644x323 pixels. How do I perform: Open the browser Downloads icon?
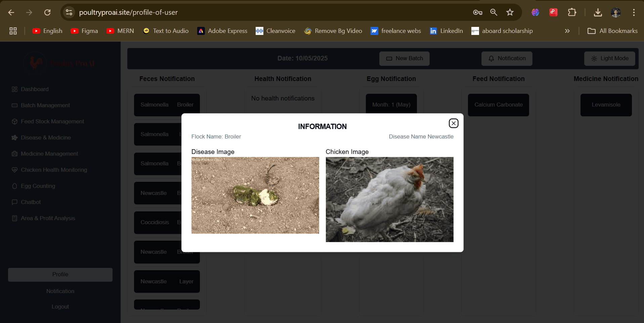598,12
